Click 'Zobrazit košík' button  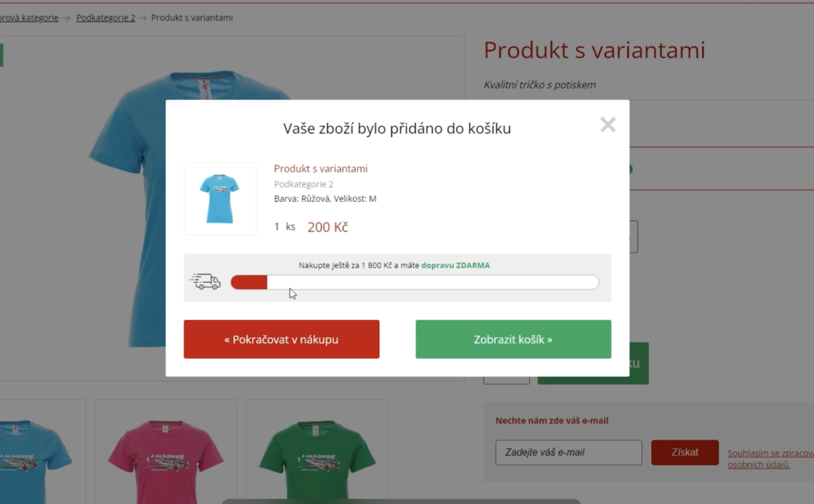pyautogui.click(x=513, y=339)
